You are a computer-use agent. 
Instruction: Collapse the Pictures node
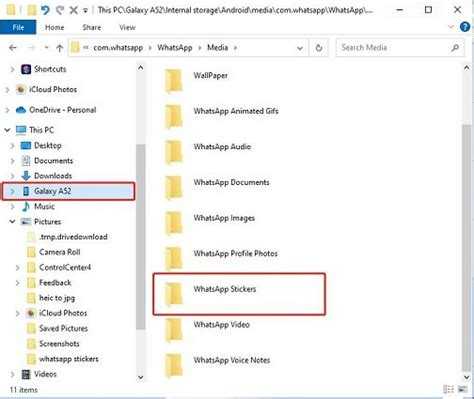pos(12,222)
